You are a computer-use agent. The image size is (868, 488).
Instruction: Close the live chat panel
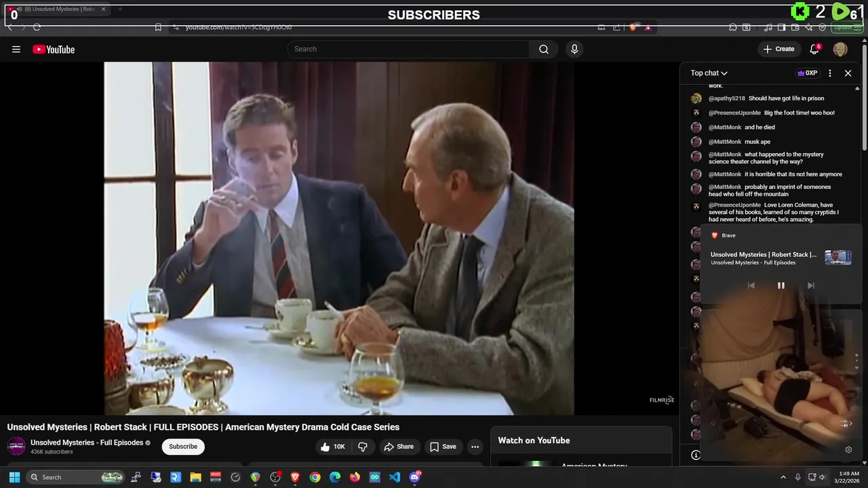pyautogui.click(x=848, y=73)
